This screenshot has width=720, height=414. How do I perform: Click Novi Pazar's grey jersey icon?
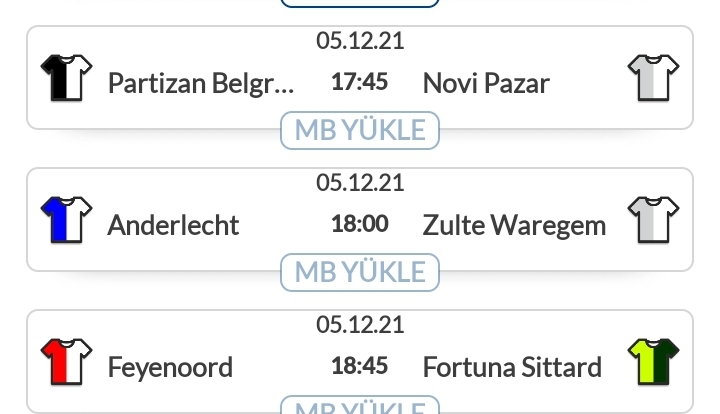tap(653, 78)
